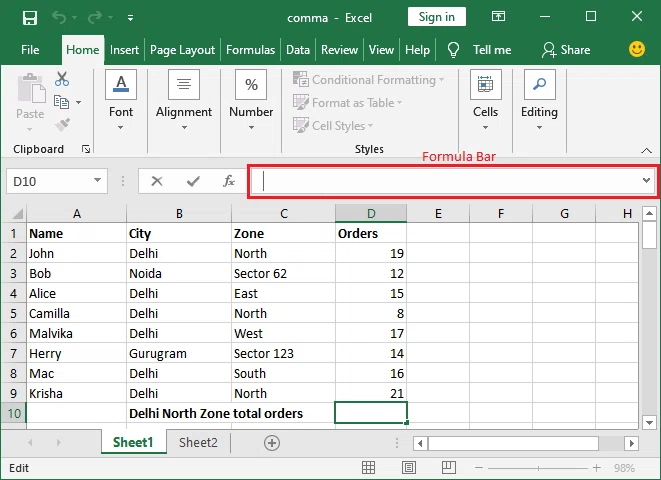661x480 pixels.
Task: Select the Sheet1 tab
Action: 133,442
